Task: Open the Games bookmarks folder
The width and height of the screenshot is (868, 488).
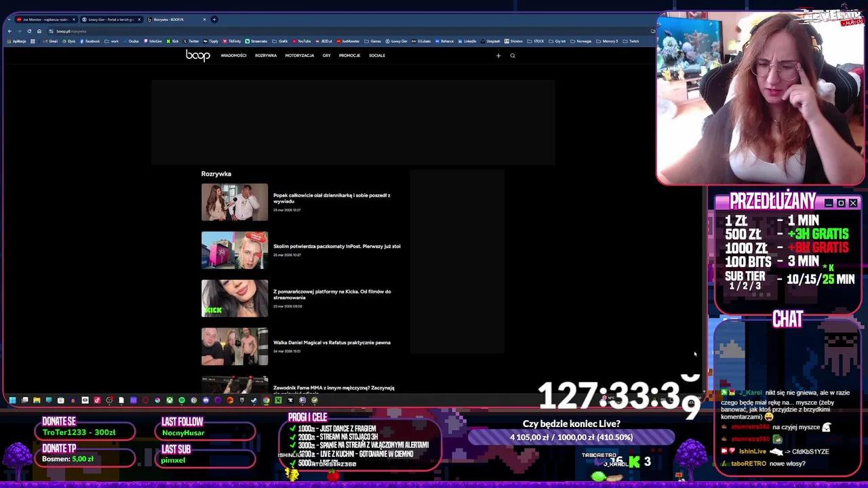Action: [373, 41]
